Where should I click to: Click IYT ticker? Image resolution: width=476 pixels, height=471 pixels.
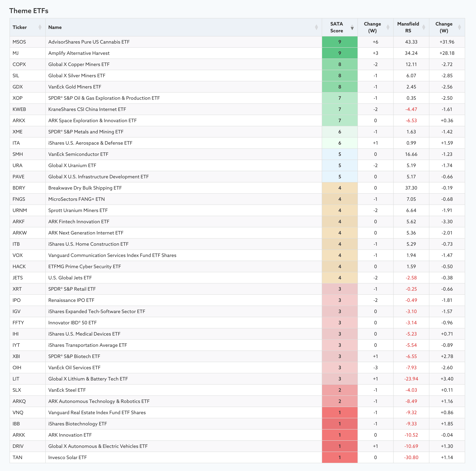(16, 345)
